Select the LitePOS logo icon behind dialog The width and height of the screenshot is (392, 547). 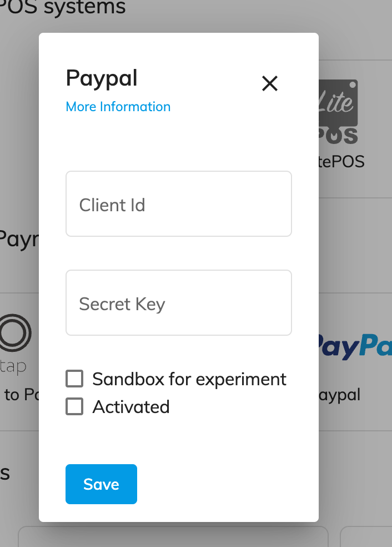pyautogui.click(x=338, y=112)
